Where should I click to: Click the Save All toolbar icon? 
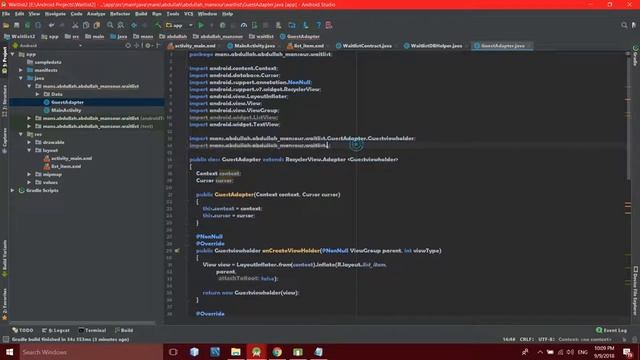click(17, 25)
